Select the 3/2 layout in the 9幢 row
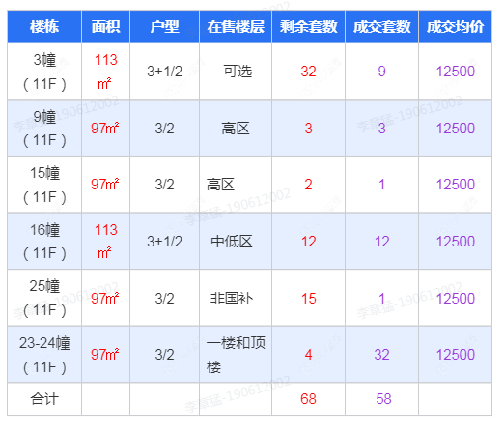 (x=164, y=129)
